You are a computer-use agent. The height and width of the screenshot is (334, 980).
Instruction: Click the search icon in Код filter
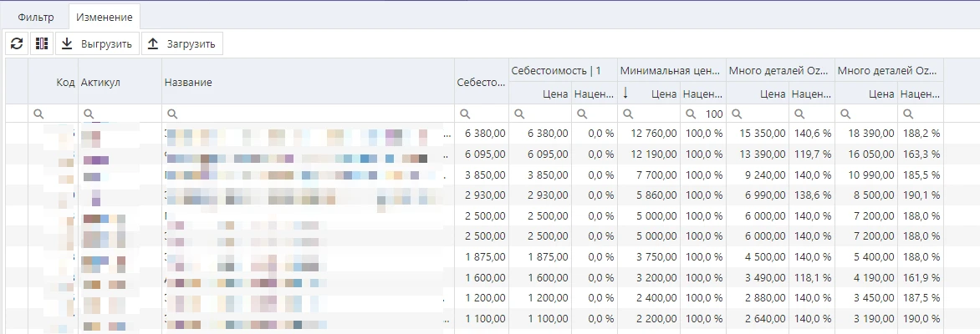[38, 114]
